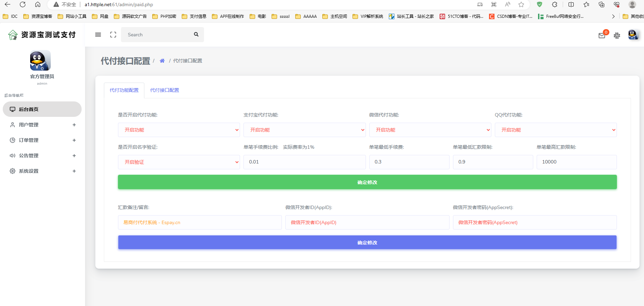Click the search magnifier icon

pos(196,35)
